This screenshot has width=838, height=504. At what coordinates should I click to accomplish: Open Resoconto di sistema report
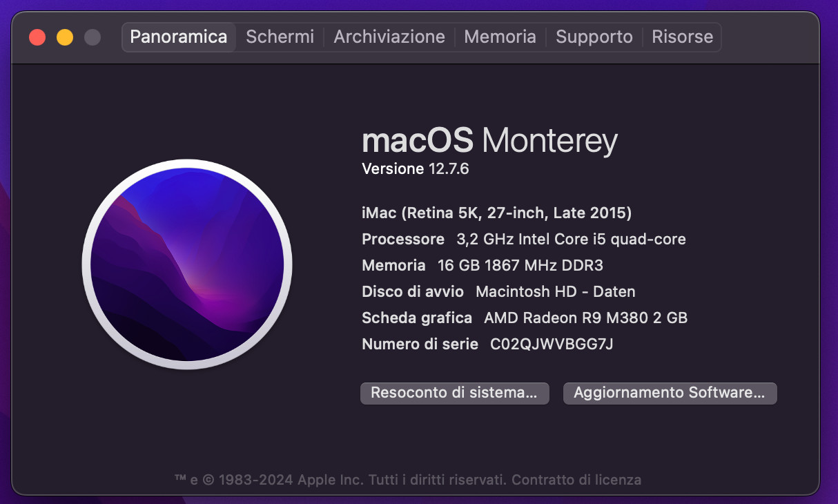click(x=454, y=393)
